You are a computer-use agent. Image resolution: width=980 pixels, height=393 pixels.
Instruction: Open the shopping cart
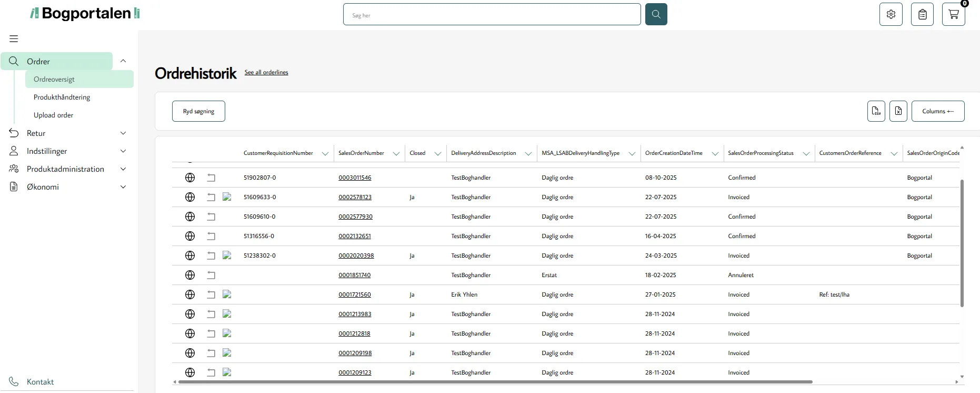pos(953,14)
